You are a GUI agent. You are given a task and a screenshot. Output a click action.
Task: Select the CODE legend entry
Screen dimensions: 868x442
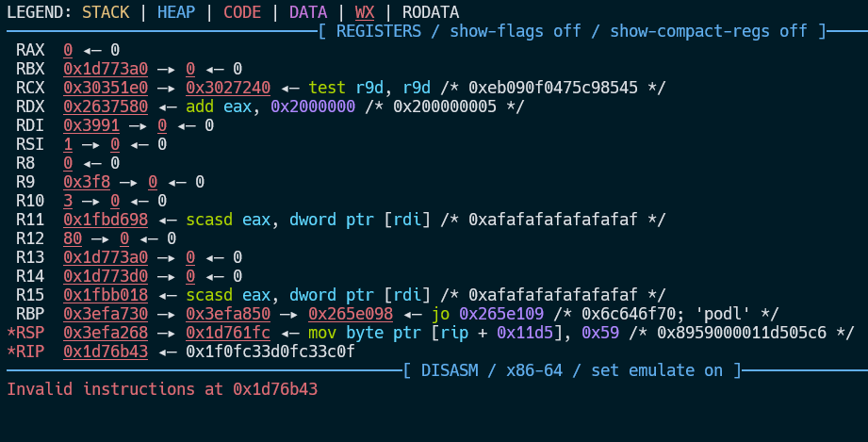click(242, 12)
